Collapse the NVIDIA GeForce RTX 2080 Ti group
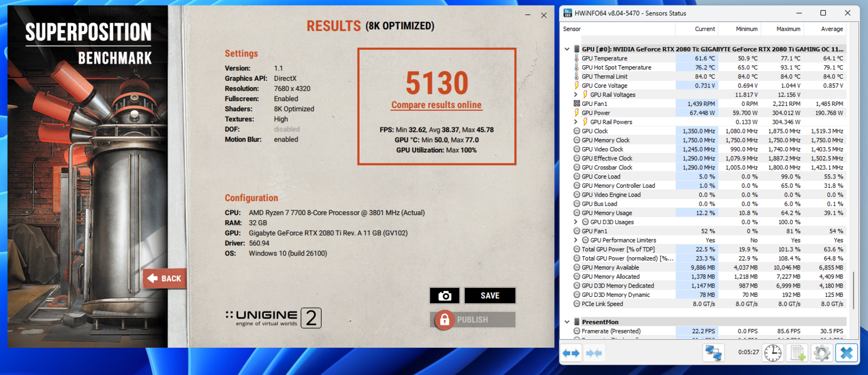This screenshot has height=375, width=868. tap(567, 49)
